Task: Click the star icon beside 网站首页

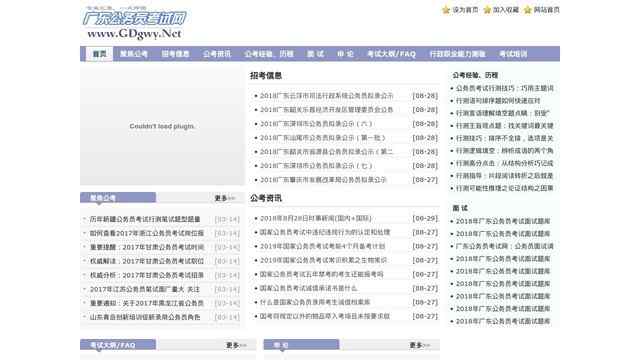Action: coord(527,10)
